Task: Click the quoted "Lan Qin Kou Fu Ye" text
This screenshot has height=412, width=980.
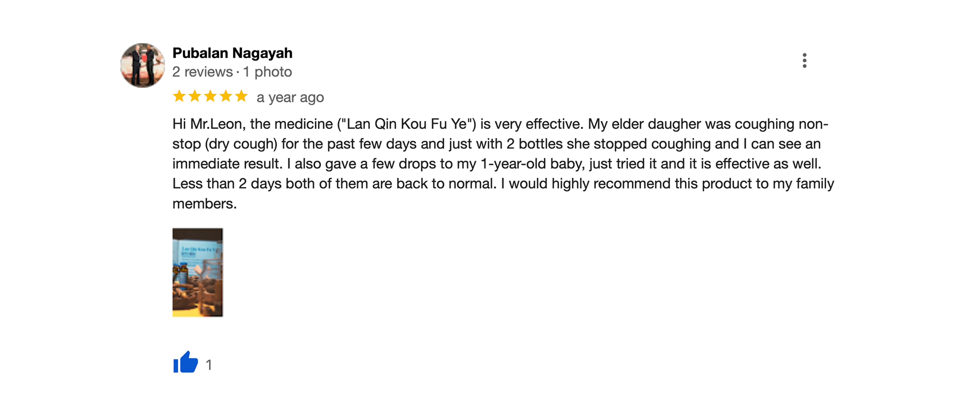Action: 406,124
